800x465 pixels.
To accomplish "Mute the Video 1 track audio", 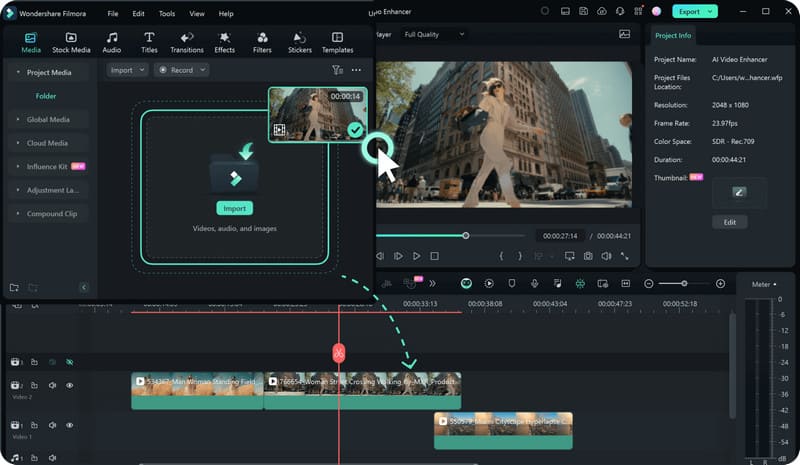I will coord(52,425).
